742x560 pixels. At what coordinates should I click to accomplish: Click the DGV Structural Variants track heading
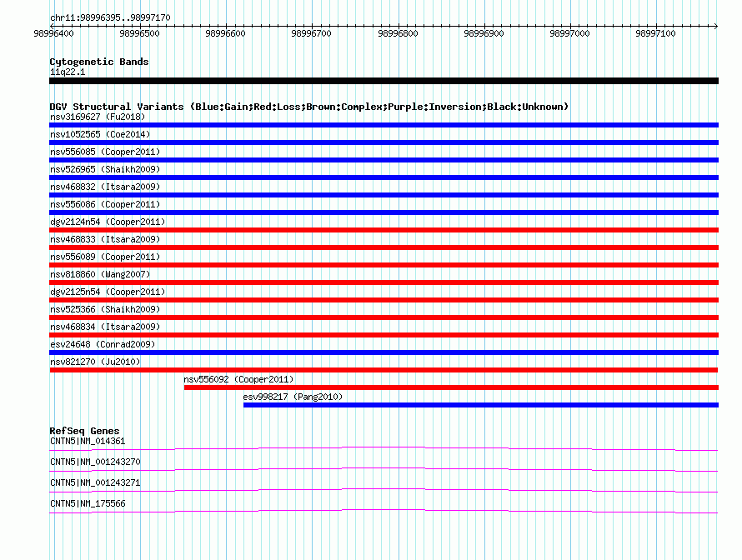309,107
